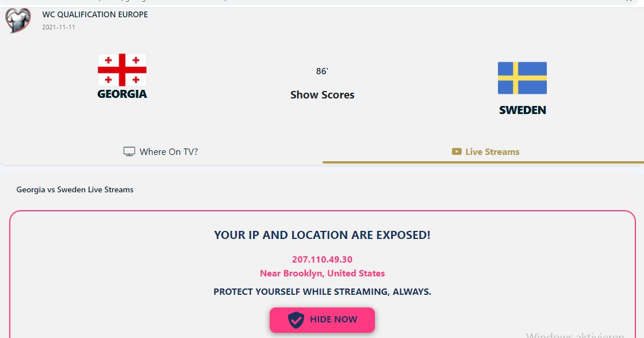Click the play icon beside Live Streams
This screenshot has width=644, height=338.
click(457, 152)
